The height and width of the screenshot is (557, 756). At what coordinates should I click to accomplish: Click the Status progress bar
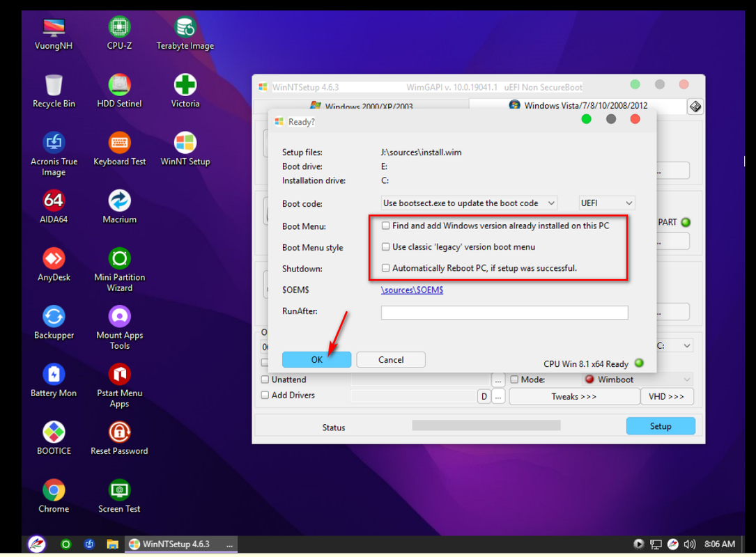click(x=486, y=425)
